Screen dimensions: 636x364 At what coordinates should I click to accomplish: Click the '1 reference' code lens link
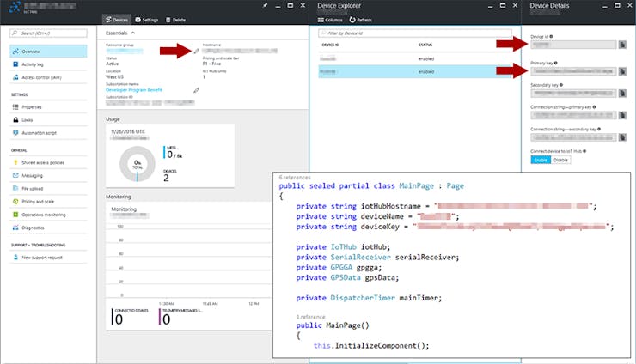click(x=311, y=317)
